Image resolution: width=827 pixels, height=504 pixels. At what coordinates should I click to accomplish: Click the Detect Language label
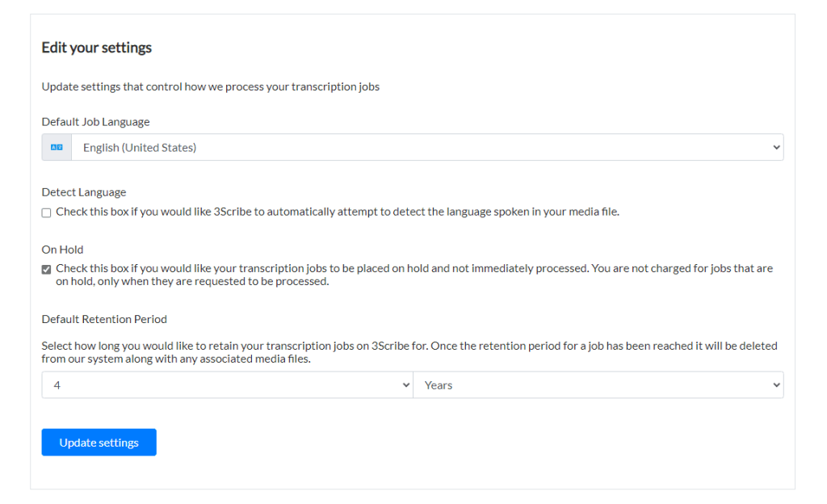(84, 192)
